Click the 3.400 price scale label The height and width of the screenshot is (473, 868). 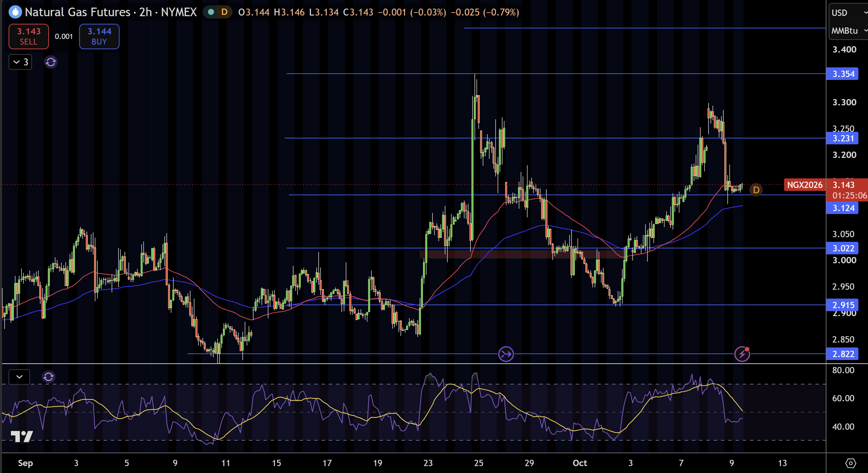[844, 50]
